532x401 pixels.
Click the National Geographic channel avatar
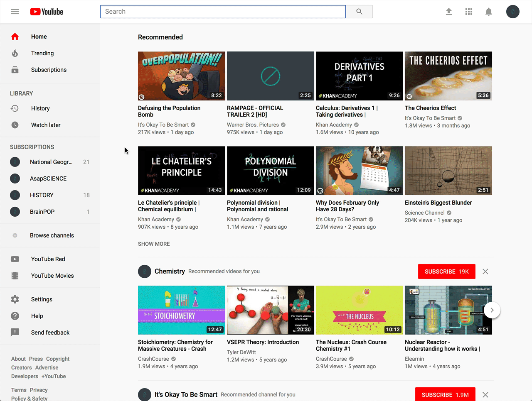(15, 162)
